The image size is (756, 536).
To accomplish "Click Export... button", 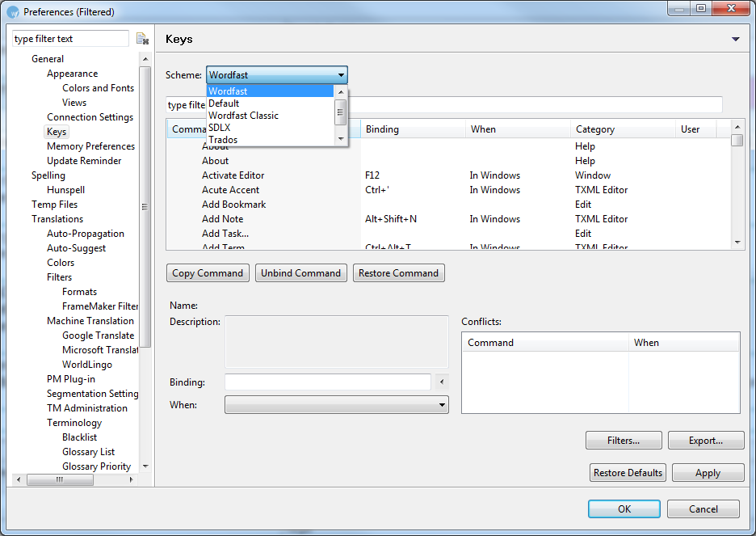I will click(x=706, y=441).
